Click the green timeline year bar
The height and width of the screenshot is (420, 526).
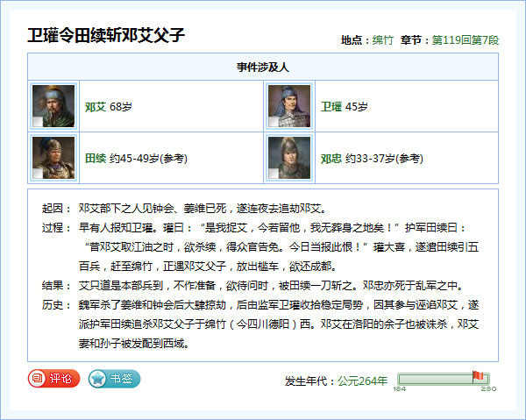(x=437, y=379)
